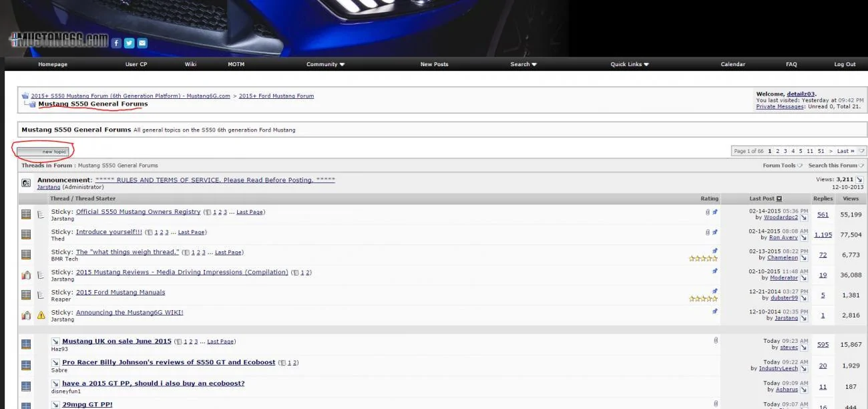Jump to Last page of the forum

845,151
